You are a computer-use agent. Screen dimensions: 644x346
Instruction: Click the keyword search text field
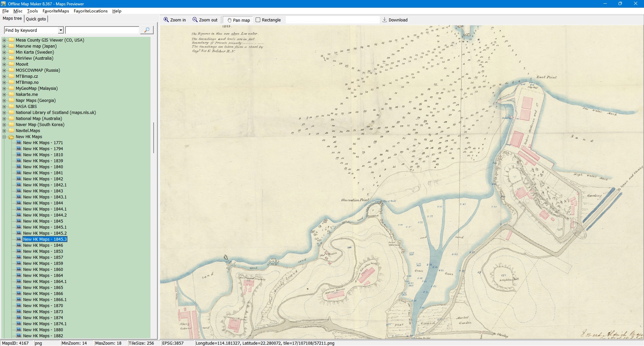[102, 31]
